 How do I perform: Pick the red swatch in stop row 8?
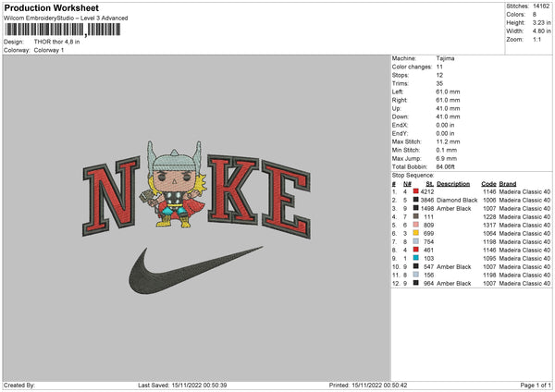[416, 250]
